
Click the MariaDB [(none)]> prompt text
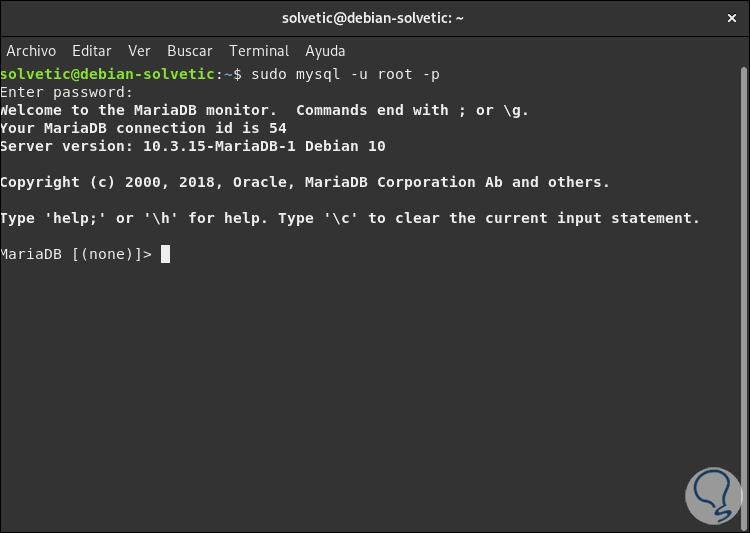76,254
